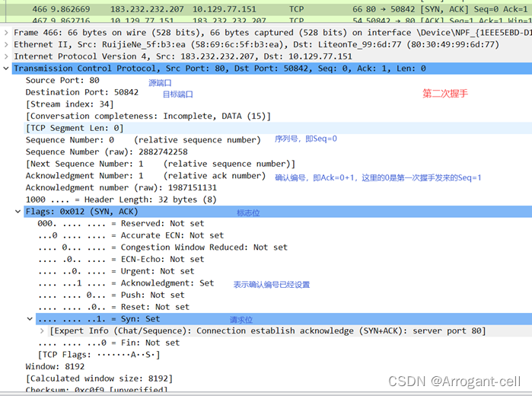Collapse Transmission Control Protocol section arrow
Screen dimensions: 532x396
click(x=6, y=69)
